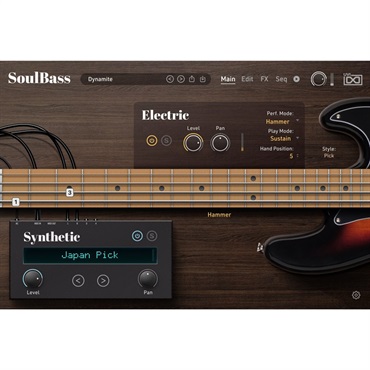This screenshot has height=370, width=370.
Task: Solo the Synthetic layer
Action: (152, 236)
